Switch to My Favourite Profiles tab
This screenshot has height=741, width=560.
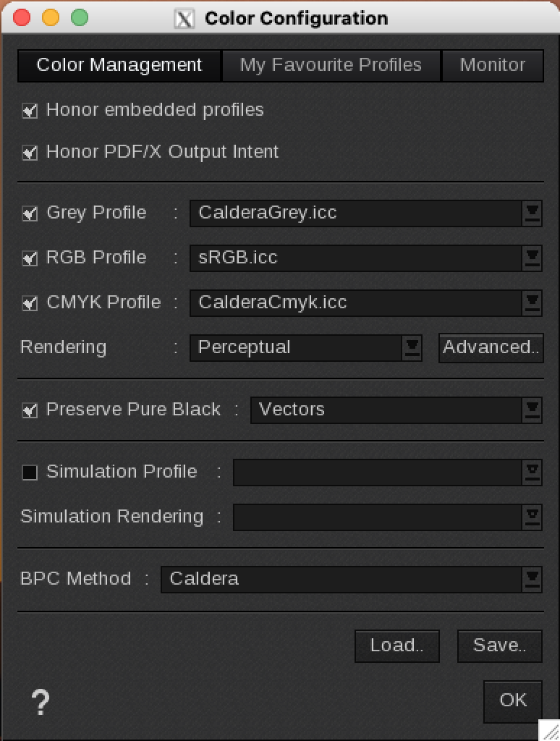click(x=331, y=65)
